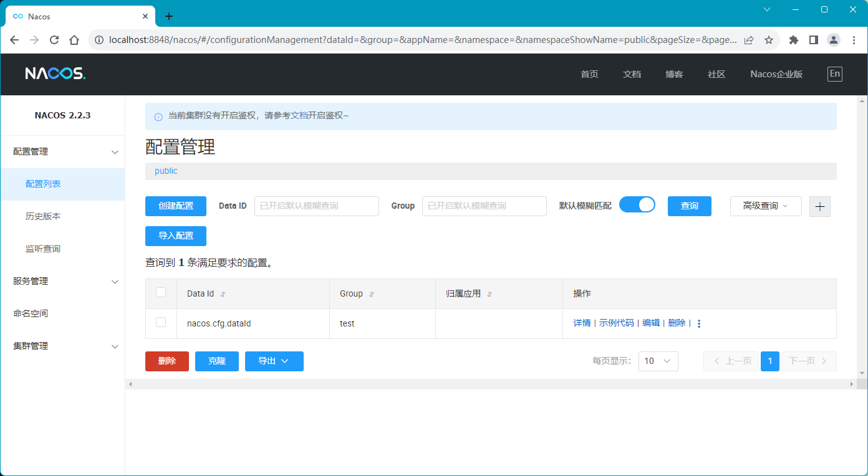Open a new browser tab
The height and width of the screenshot is (476, 868).
[168, 16]
